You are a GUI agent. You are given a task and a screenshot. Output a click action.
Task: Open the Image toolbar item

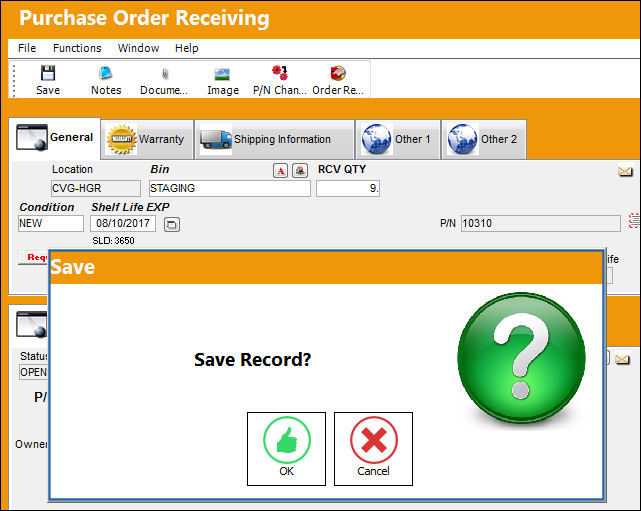tap(223, 81)
